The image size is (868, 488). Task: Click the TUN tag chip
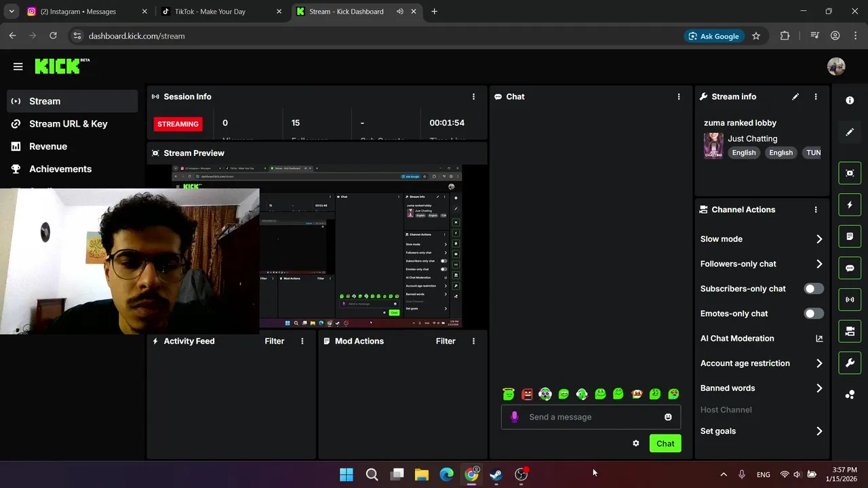812,152
